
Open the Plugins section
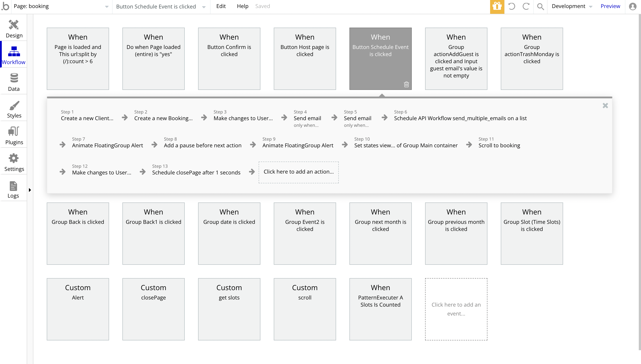click(14, 135)
